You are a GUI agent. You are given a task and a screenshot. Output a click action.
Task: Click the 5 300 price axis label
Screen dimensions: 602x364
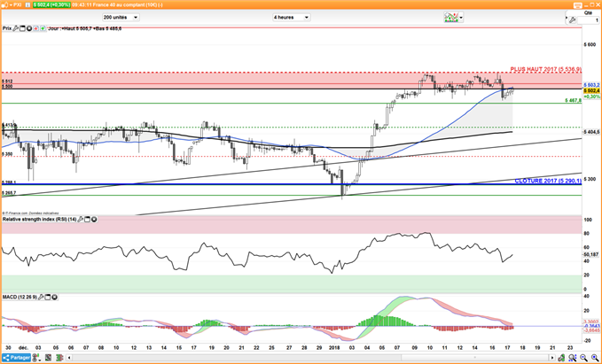[x=590, y=179]
